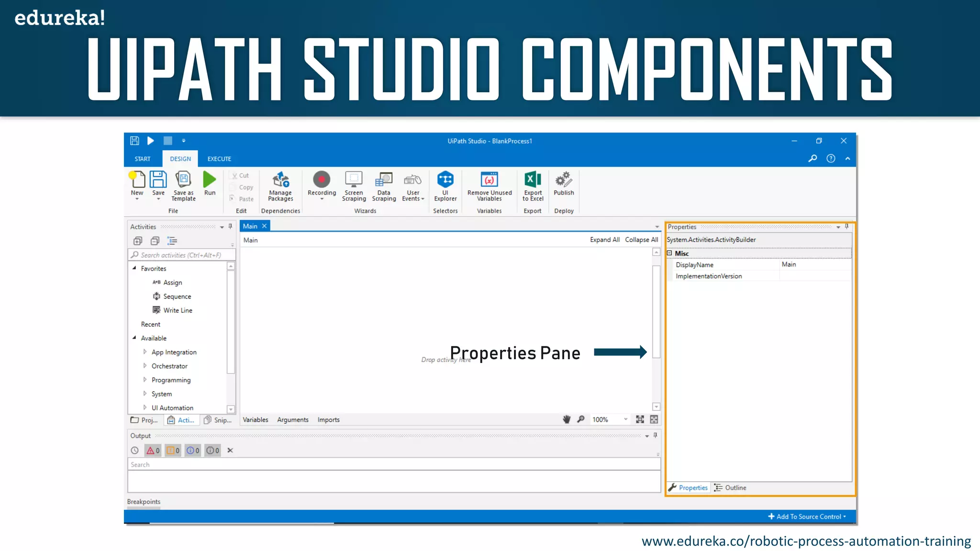The image size is (980, 551).
Task: Click the Expand All link
Action: pyautogui.click(x=604, y=240)
